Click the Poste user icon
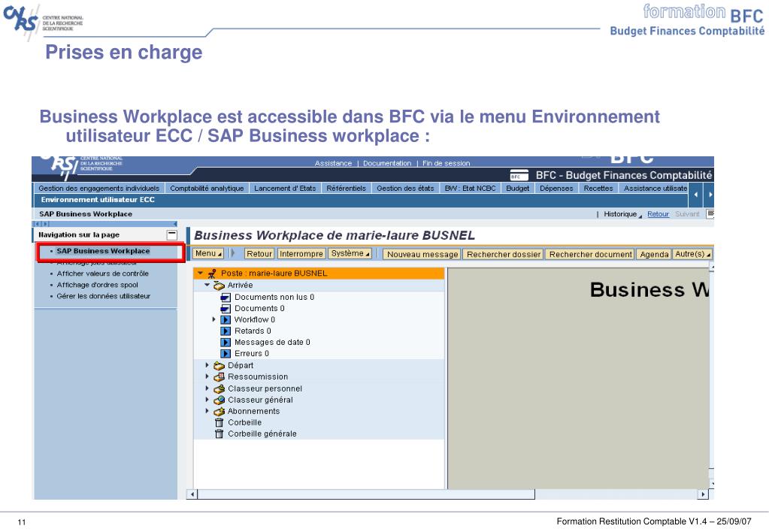Image resolution: width=769 pixels, height=532 pixels. [x=212, y=274]
